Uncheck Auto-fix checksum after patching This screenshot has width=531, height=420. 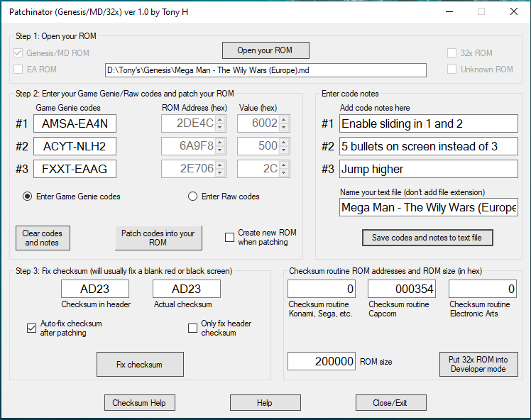coord(31,328)
